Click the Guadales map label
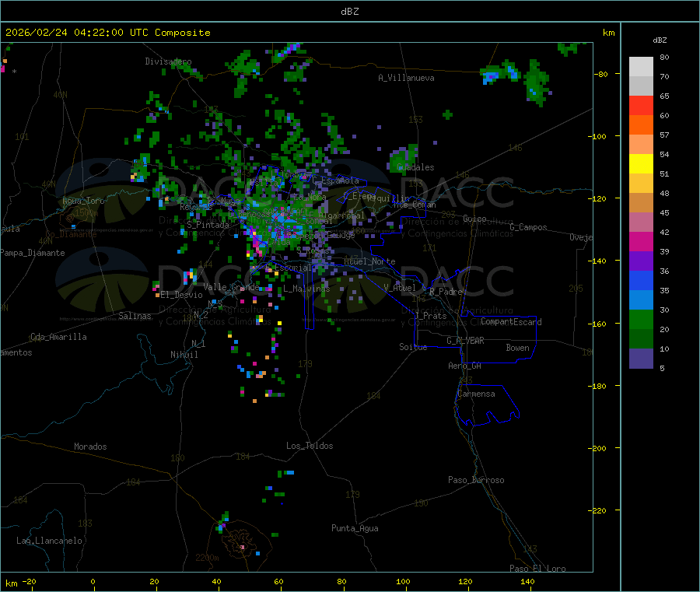The width and height of the screenshot is (700, 592). click(415, 167)
